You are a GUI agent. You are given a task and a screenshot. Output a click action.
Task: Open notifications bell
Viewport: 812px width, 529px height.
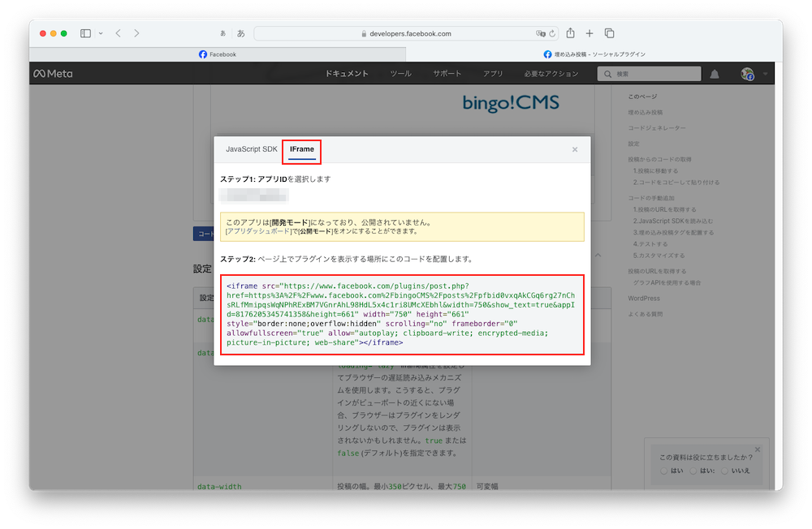tap(715, 74)
